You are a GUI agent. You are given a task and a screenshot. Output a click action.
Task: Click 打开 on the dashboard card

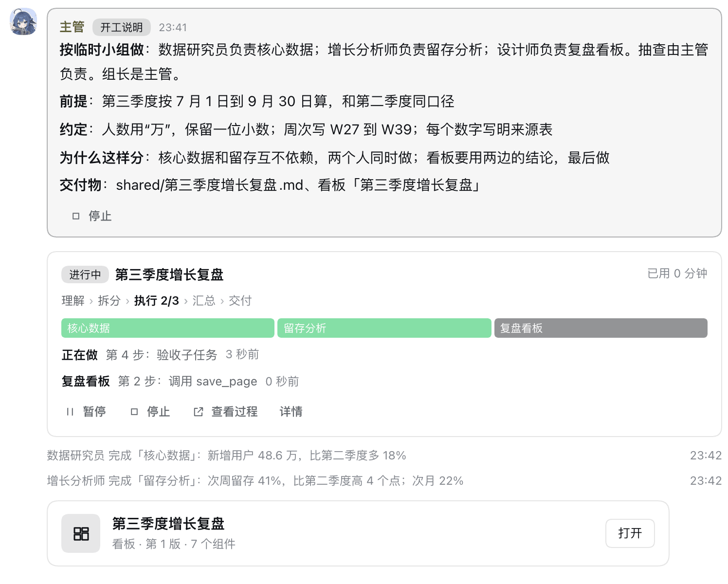tap(630, 533)
